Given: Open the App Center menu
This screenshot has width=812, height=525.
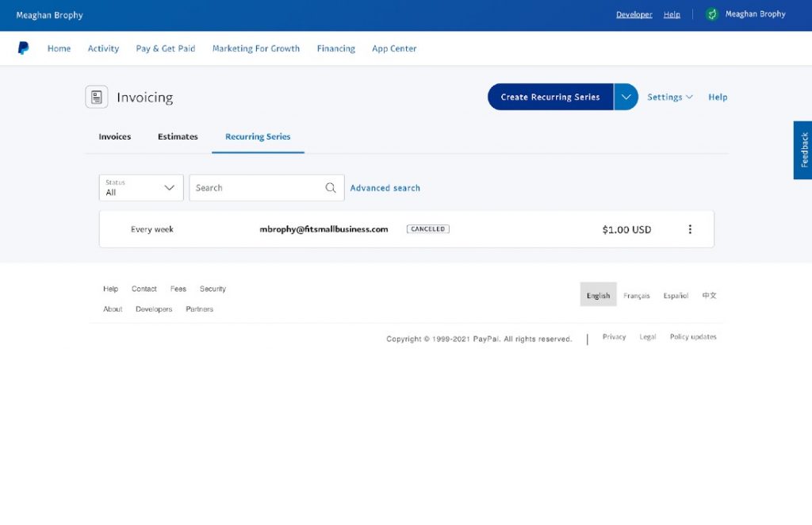Looking at the screenshot, I should [x=394, y=48].
